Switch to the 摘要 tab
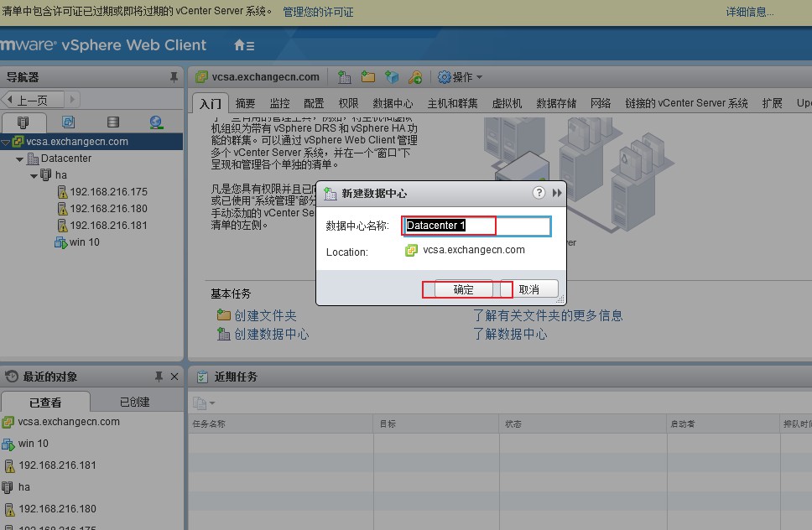 [x=245, y=103]
